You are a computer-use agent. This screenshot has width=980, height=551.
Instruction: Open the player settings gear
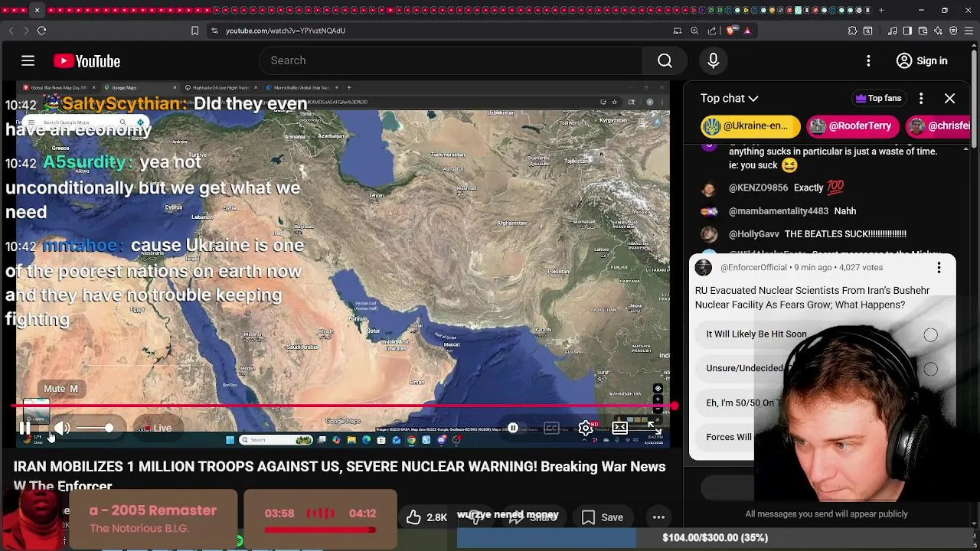(x=586, y=429)
